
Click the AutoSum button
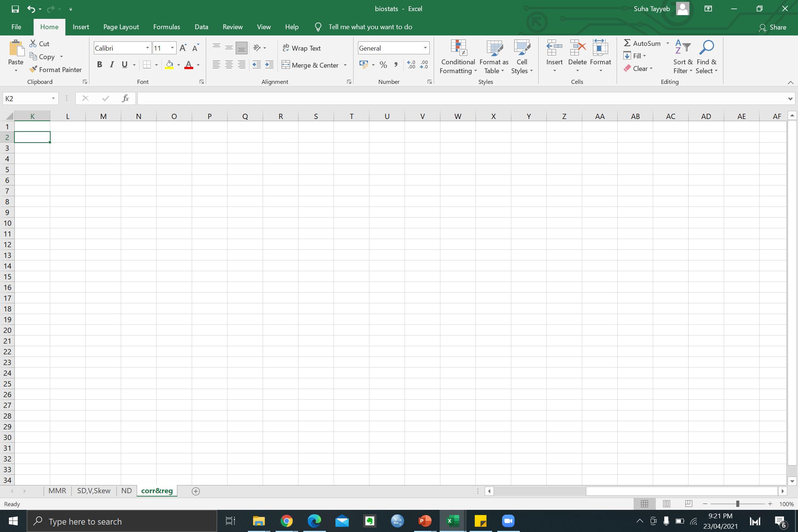642,43
